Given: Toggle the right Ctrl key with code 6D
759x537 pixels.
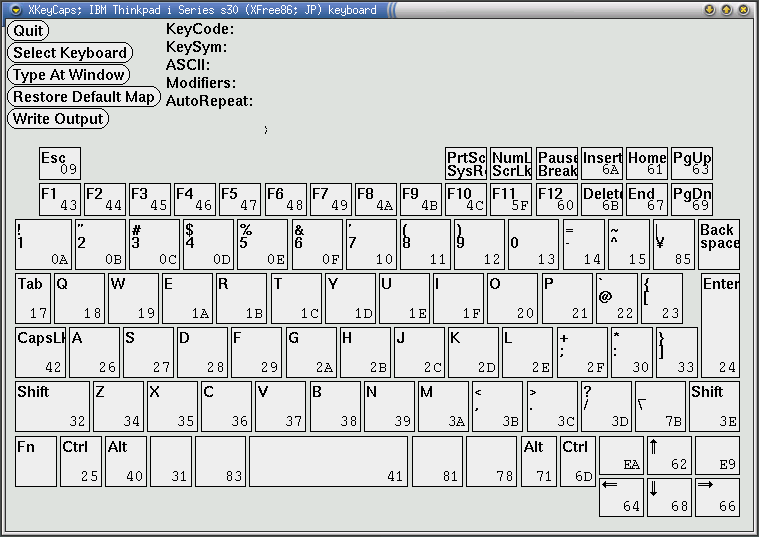Looking at the screenshot, I should [578, 461].
